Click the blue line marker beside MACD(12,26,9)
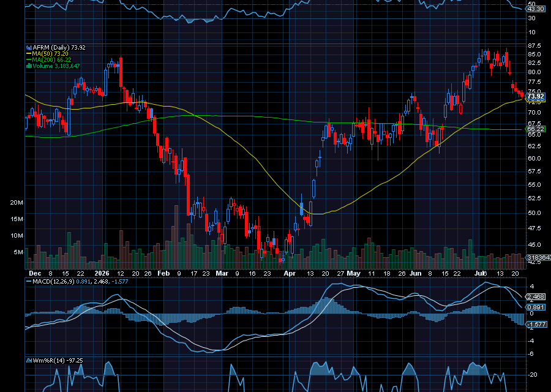This screenshot has height=392, width=551. point(29,282)
